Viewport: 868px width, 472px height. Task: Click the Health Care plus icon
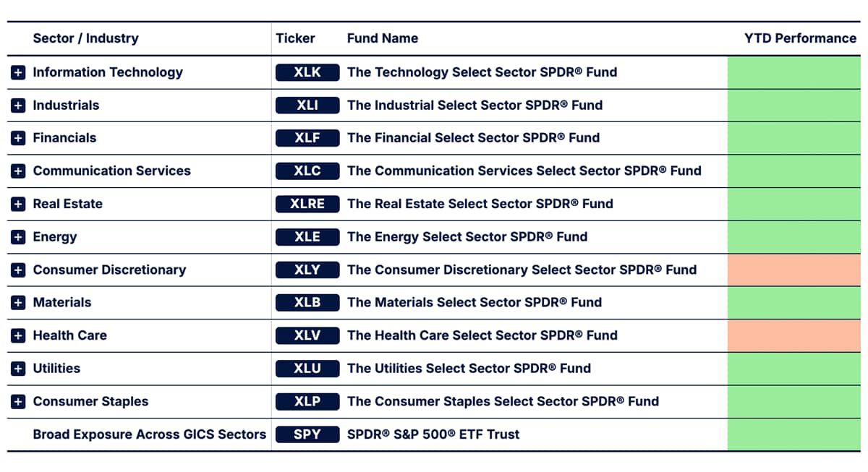[x=19, y=336]
